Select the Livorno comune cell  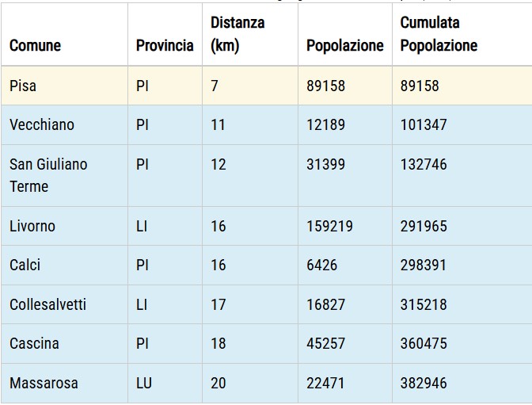[x=32, y=227]
